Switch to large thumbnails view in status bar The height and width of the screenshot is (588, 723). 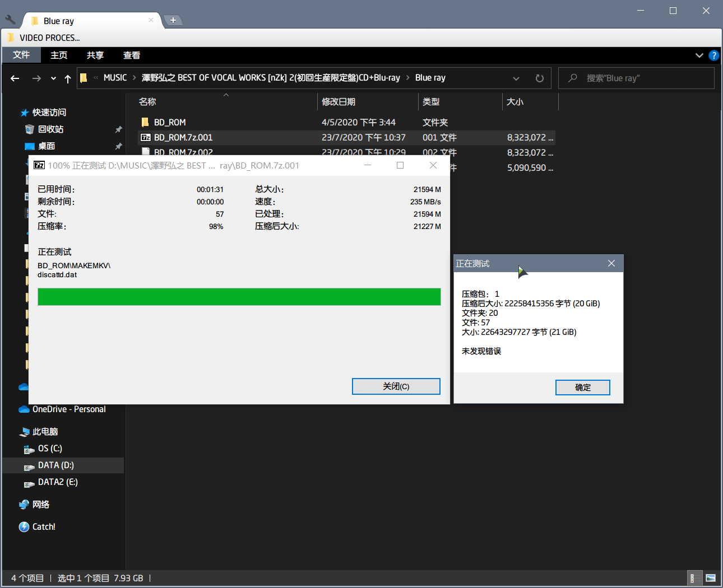710,578
